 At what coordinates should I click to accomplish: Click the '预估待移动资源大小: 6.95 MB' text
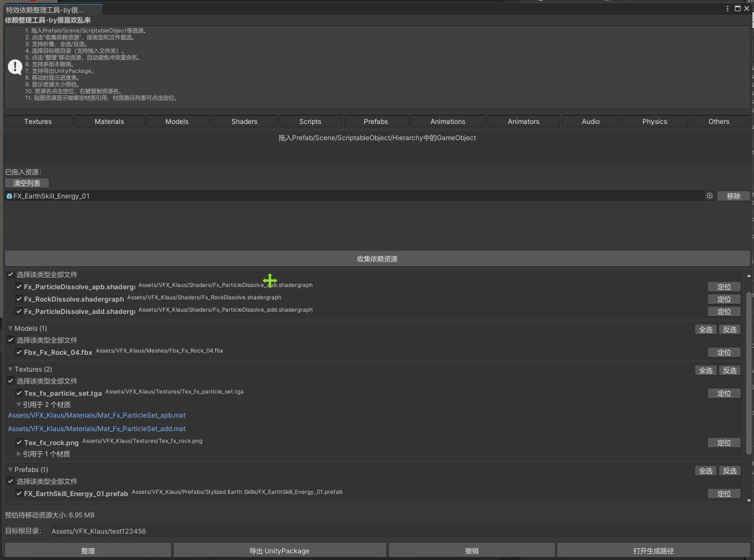click(x=50, y=515)
